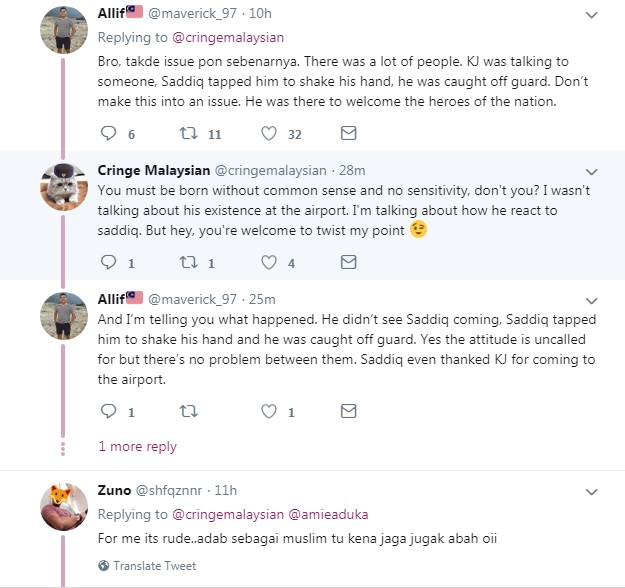Retweet Allif's tweet posted 25m ago
Screen dimensions: 625x588
click(x=187, y=411)
